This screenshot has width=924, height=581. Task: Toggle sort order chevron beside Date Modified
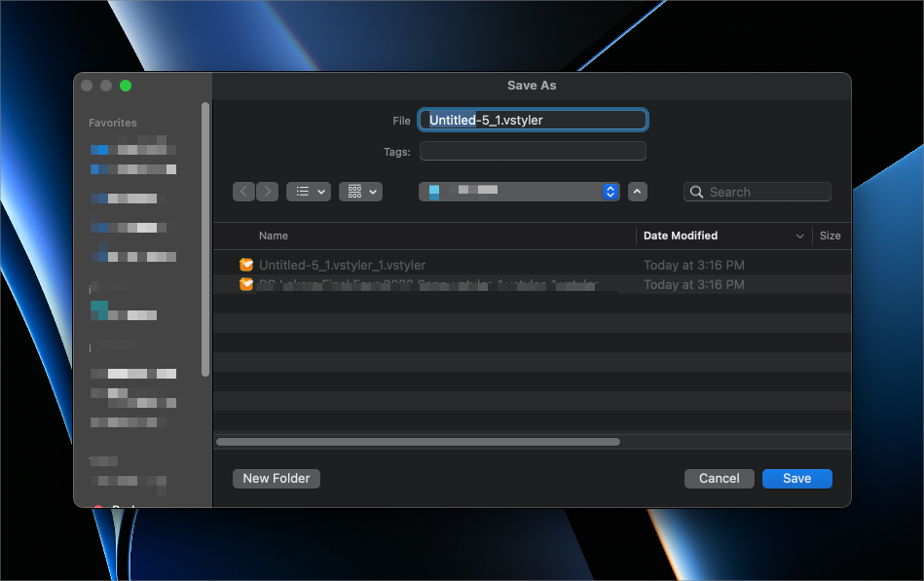pos(800,236)
